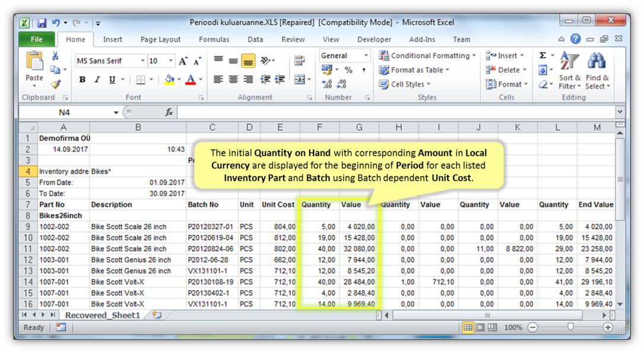Toggle Middle Align in Alignment group
This screenshot has width=644, height=353.
tap(233, 61)
